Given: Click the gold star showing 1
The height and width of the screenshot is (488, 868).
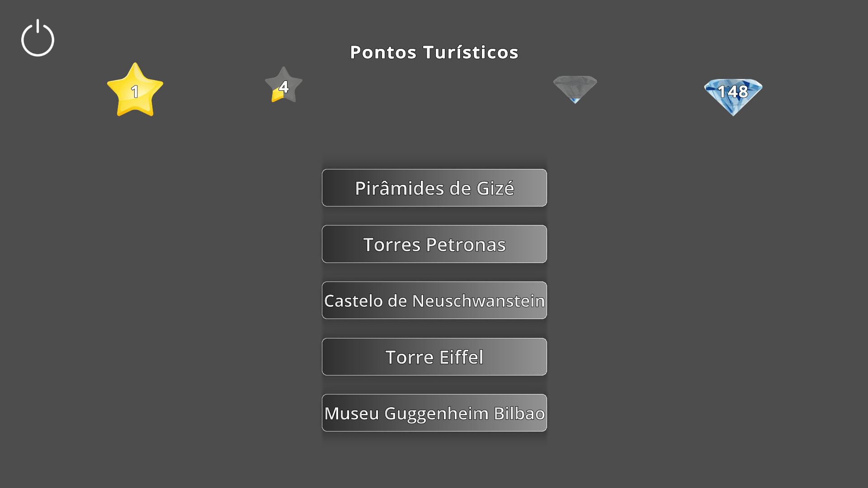Looking at the screenshot, I should click(x=135, y=90).
